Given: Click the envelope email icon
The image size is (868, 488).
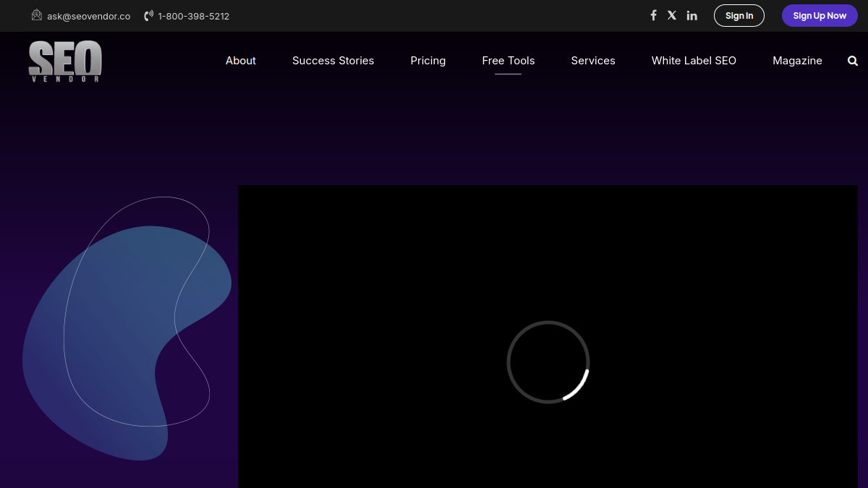Looking at the screenshot, I should [37, 15].
